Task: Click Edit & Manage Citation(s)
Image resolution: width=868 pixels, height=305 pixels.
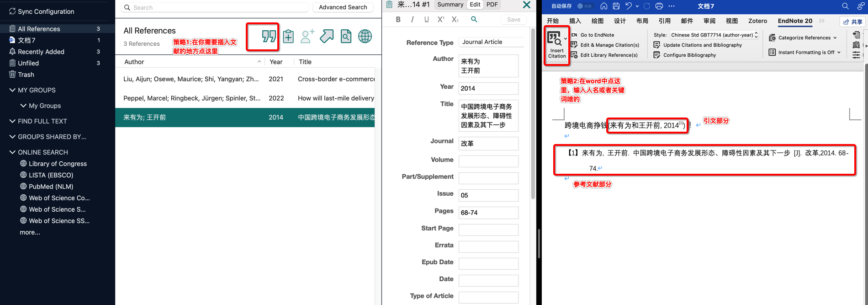Action: (x=605, y=45)
